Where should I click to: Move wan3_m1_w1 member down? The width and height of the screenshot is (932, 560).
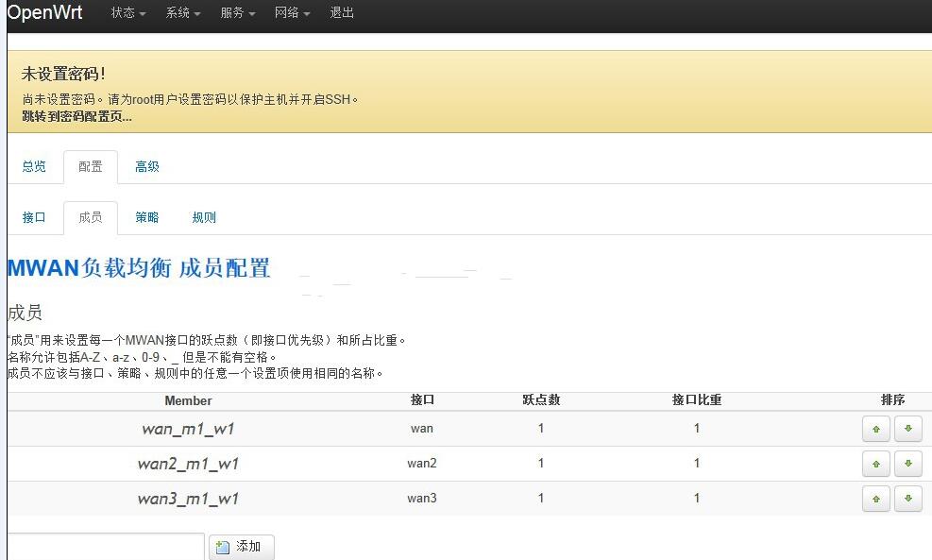907,499
